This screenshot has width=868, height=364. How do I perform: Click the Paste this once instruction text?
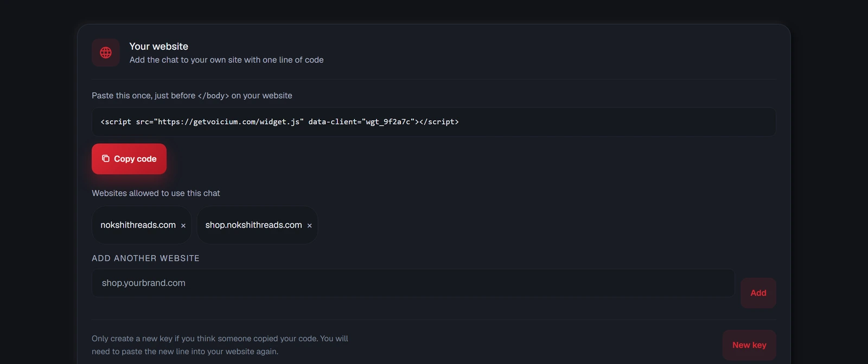(x=192, y=95)
